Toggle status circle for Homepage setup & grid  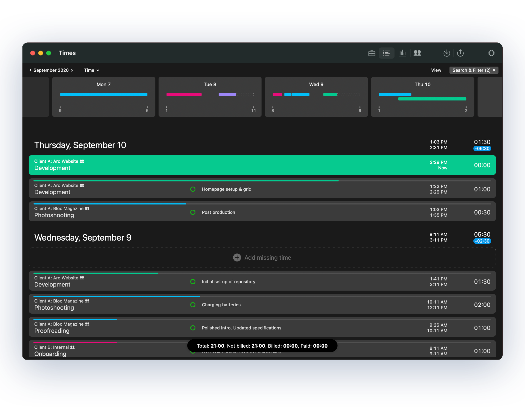(193, 189)
